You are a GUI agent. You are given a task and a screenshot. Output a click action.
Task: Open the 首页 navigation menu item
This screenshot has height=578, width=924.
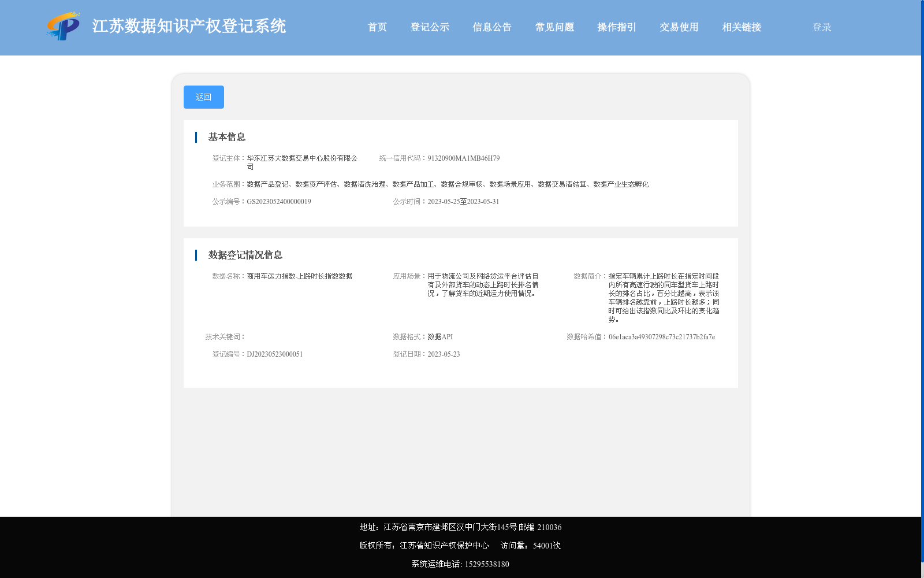pyautogui.click(x=377, y=27)
